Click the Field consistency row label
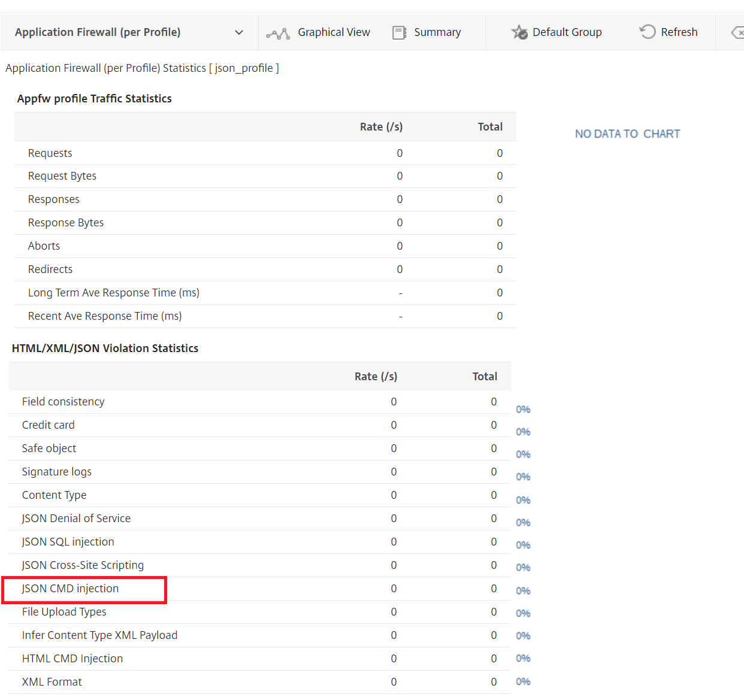This screenshot has width=744, height=700. point(63,402)
